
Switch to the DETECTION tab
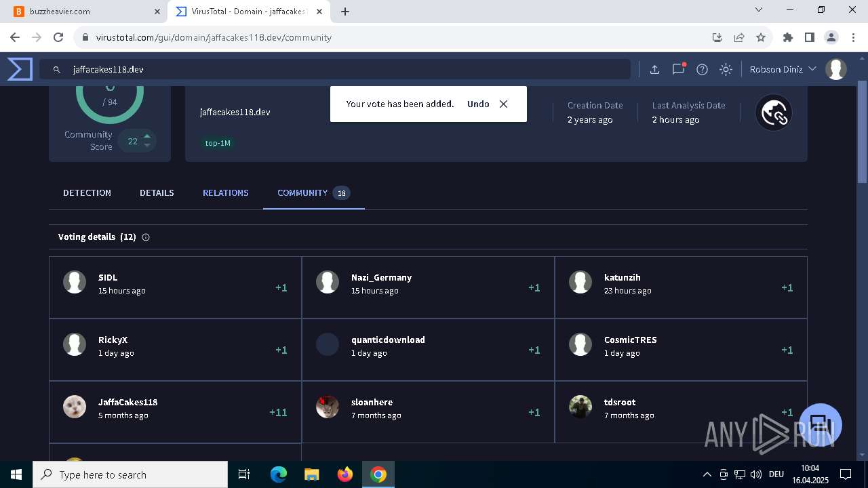coord(87,193)
